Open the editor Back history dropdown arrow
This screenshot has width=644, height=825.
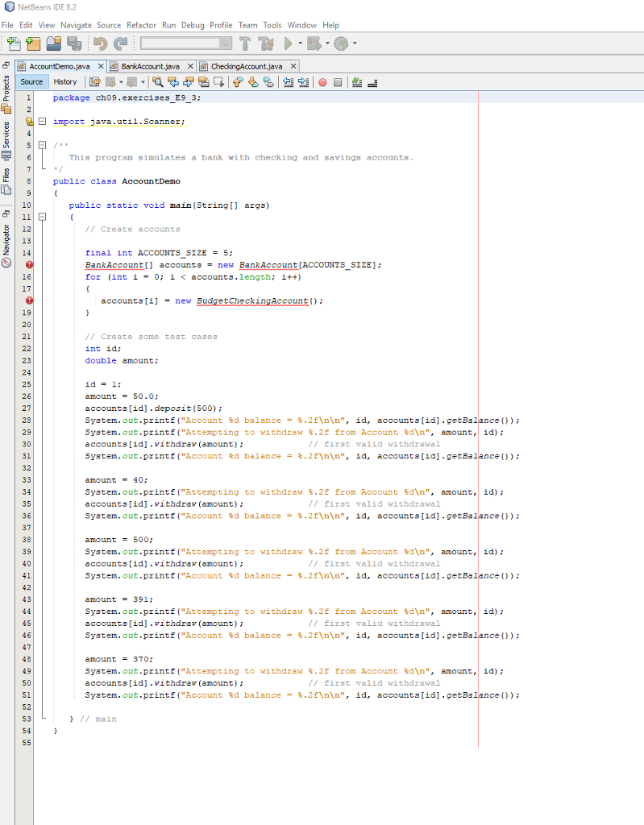[x=121, y=82]
